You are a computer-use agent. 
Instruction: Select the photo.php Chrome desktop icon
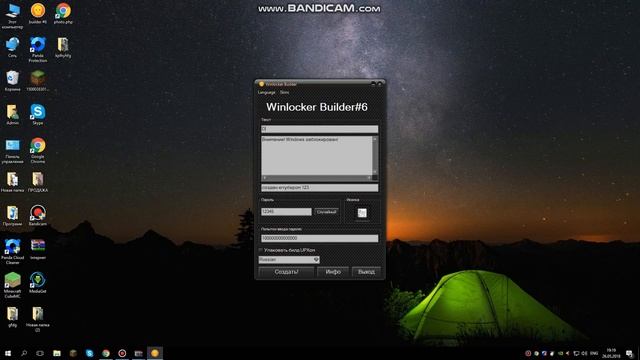(x=63, y=13)
